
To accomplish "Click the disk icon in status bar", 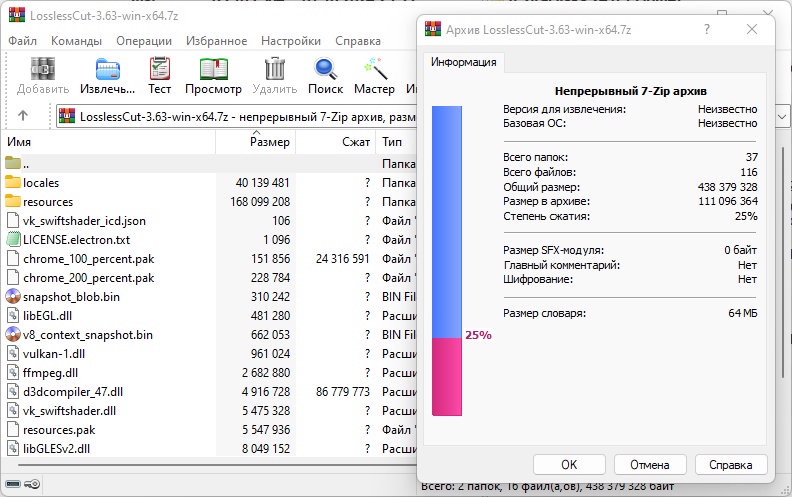I will (x=13, y=484).
